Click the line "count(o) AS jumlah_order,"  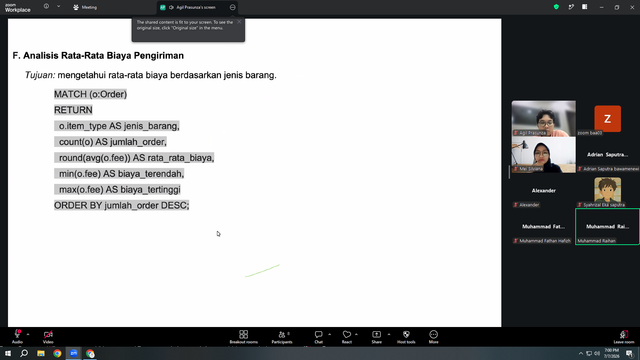pyautogui.click(x=113, y=142)
